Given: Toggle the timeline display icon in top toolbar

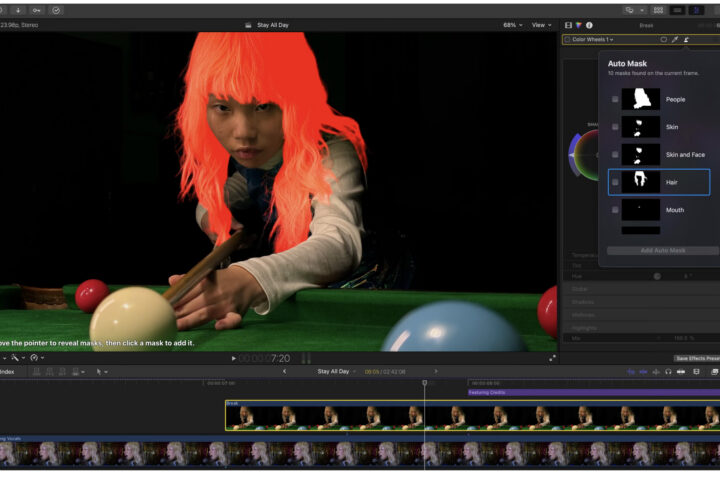Looking at the screenshot, I should coord(677,10).
